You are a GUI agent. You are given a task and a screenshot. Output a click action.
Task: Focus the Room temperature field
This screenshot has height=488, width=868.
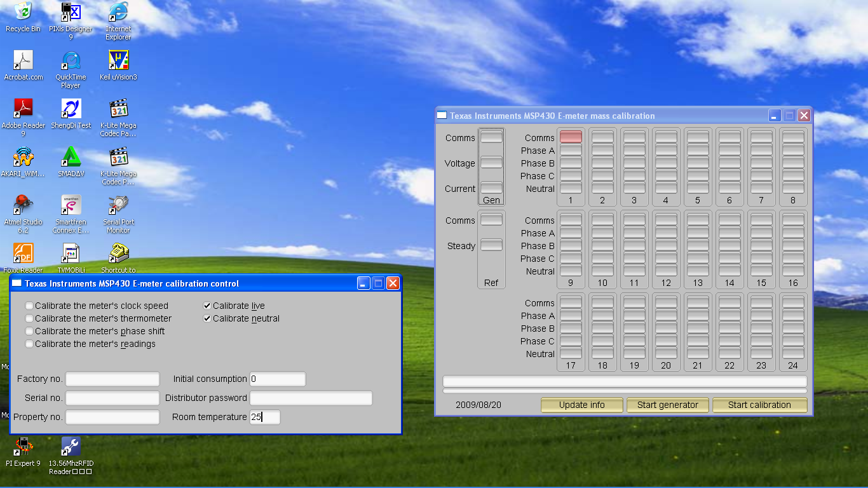[265, 417]
